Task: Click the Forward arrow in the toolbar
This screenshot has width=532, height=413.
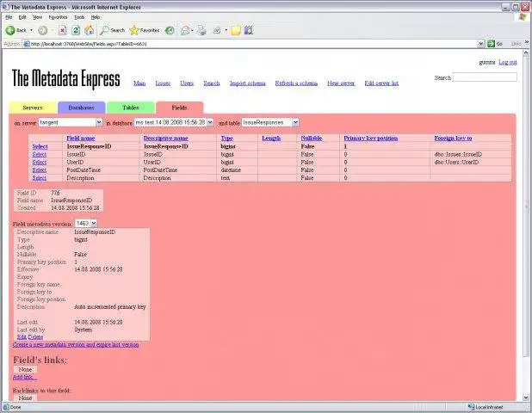Action: tap(43, 30)
